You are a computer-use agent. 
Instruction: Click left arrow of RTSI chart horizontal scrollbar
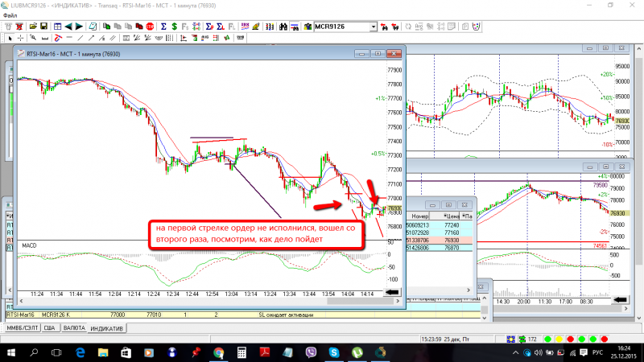(22, 301)
